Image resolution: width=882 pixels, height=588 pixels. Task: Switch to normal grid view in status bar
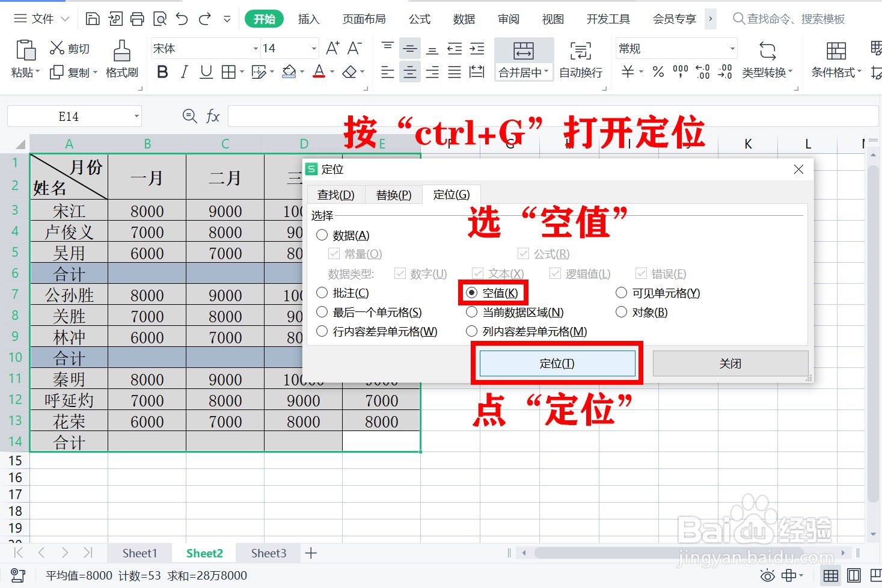[831, 575]
